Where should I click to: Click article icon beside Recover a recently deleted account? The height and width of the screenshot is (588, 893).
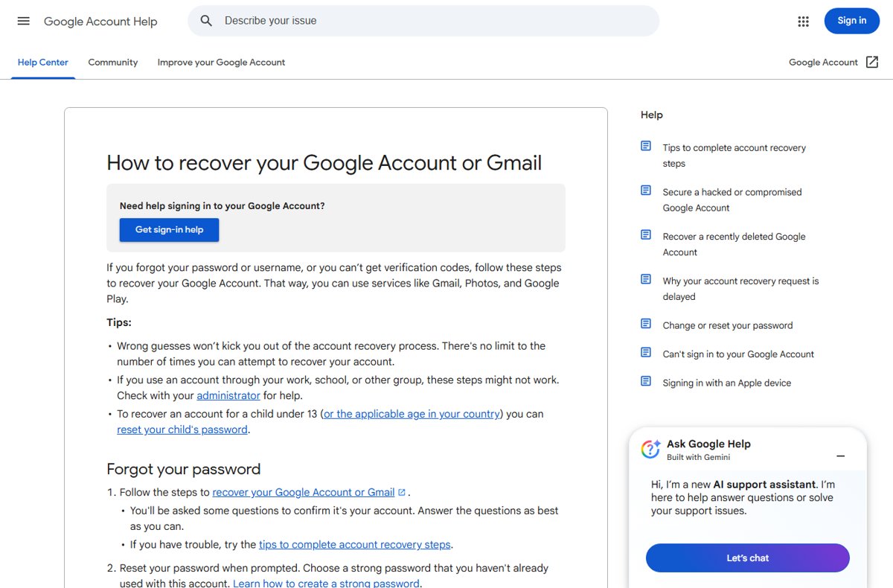pyautogui.click(x=646, y=234)
